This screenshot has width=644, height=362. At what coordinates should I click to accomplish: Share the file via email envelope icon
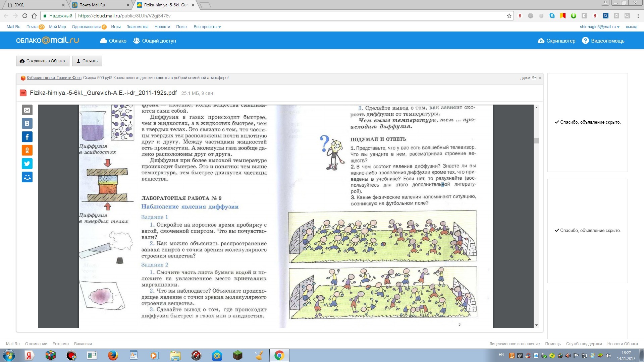tap(27, 110)
